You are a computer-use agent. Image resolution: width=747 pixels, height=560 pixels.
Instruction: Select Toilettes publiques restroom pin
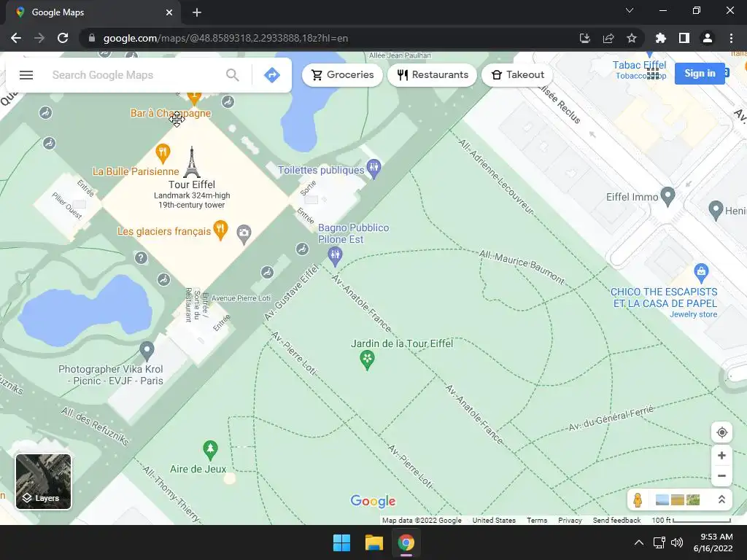point(374,168)
